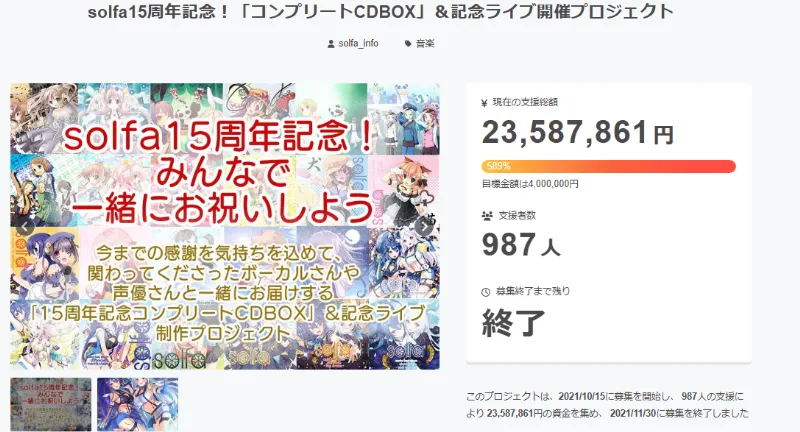Click the project title heading
The height and width of the screenshot is (432, 800).
(381, 11)
